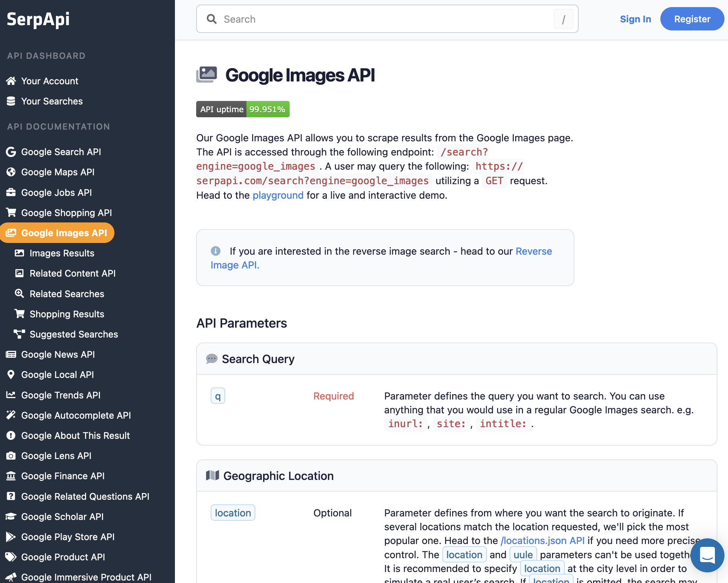Viewport: 728px width, 583px height.
Task: Click the Google Maps API globe icon
Action: 11,172
